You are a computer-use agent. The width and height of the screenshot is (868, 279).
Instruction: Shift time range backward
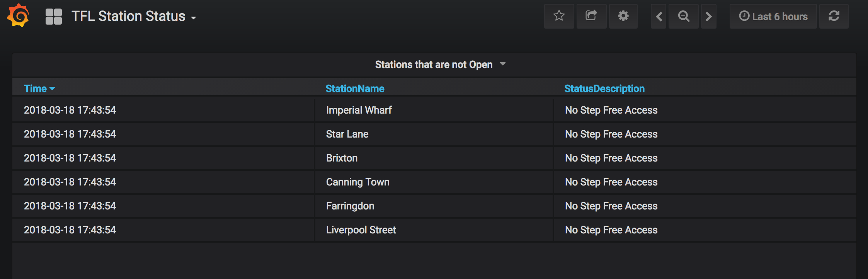coord(659,16)
